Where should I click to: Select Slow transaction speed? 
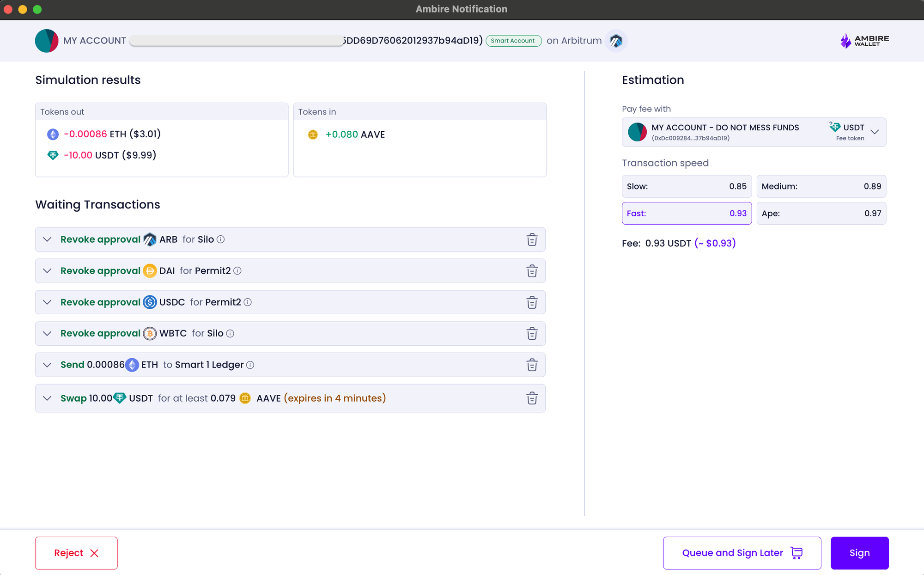687,186
